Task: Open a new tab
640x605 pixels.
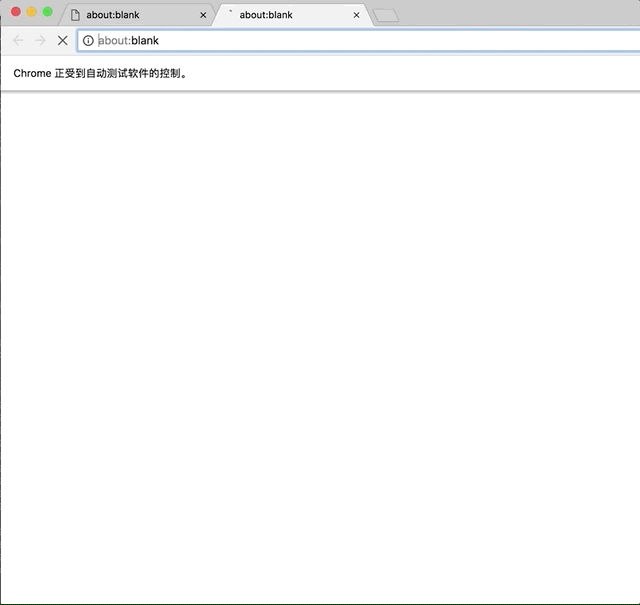Action: point(386,16)
